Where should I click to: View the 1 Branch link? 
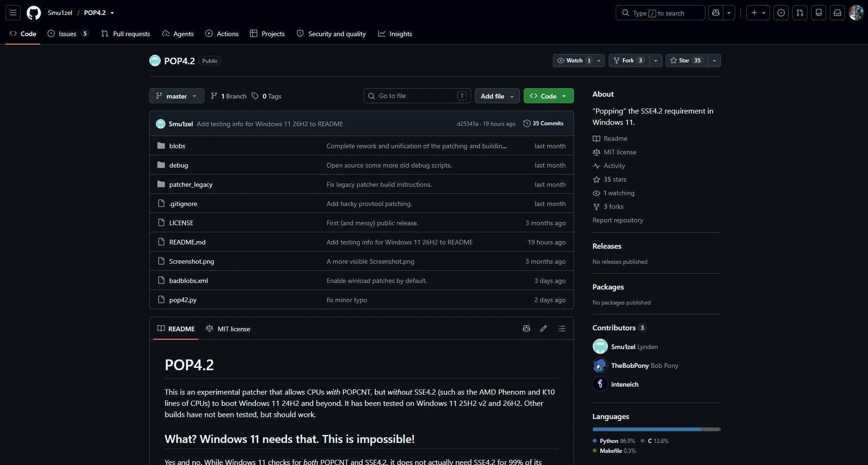coord(229,96)
